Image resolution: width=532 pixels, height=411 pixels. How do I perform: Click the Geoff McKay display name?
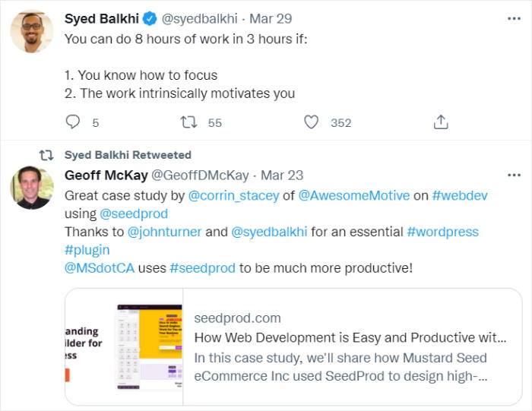pyautogui.click(x=106, y=175)
